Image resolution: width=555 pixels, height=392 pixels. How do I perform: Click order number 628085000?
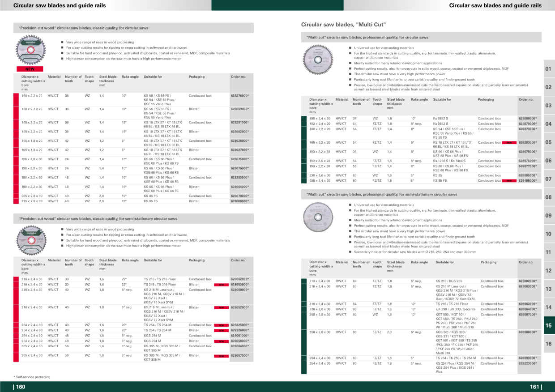(527, 175)
